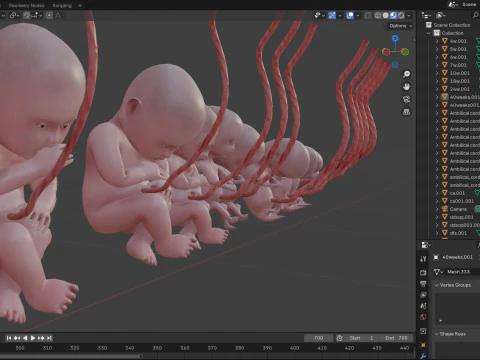480x360 pixels.
Task: Select the 7w.001 mesh object
Action: click(458, 65)
